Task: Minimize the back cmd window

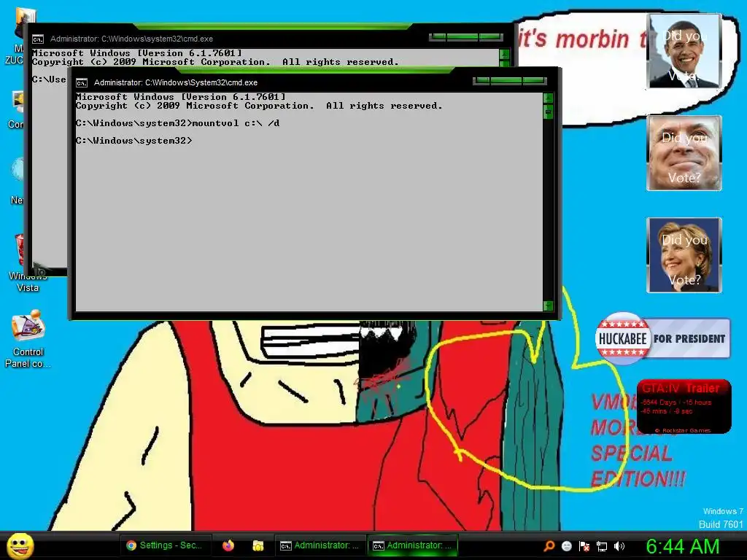Action: 438,36
